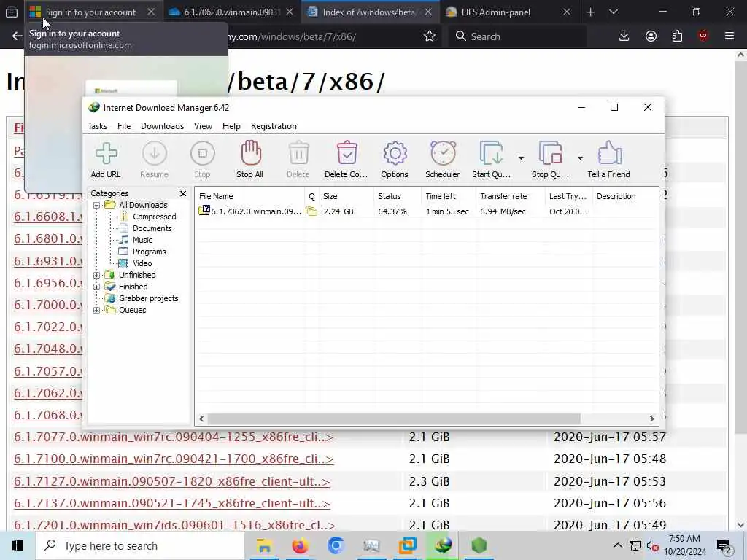Screen dimensions: 747x560
Task: Open 6.1.7137.0.winmain.090521-1745 file link
Action: 172,503
